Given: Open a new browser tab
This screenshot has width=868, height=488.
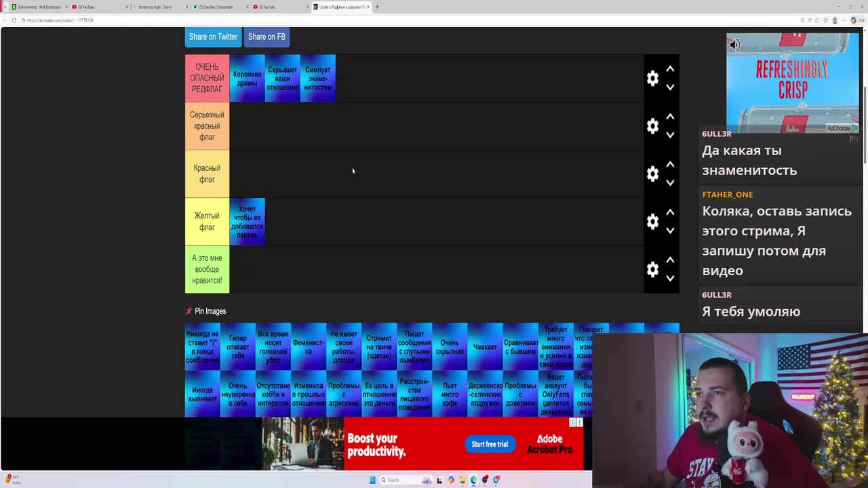Looking at the screenshot, I should (377, 7).
